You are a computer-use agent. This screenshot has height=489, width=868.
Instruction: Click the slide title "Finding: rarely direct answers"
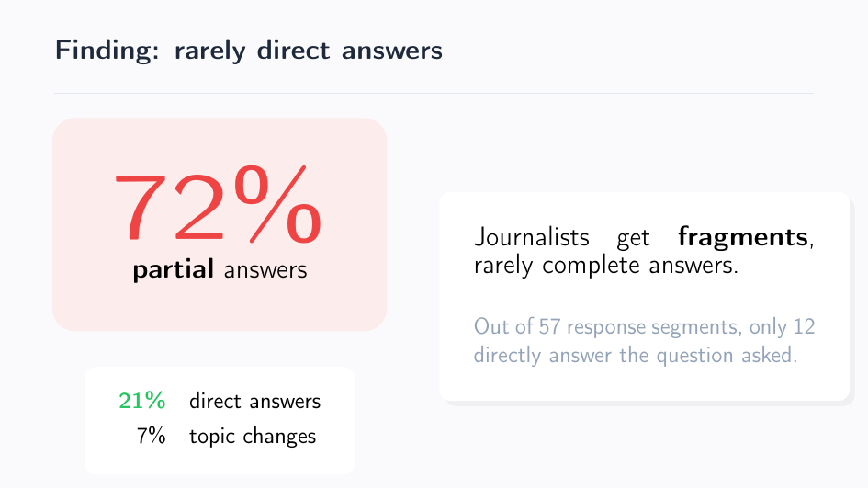pos(248,50)
